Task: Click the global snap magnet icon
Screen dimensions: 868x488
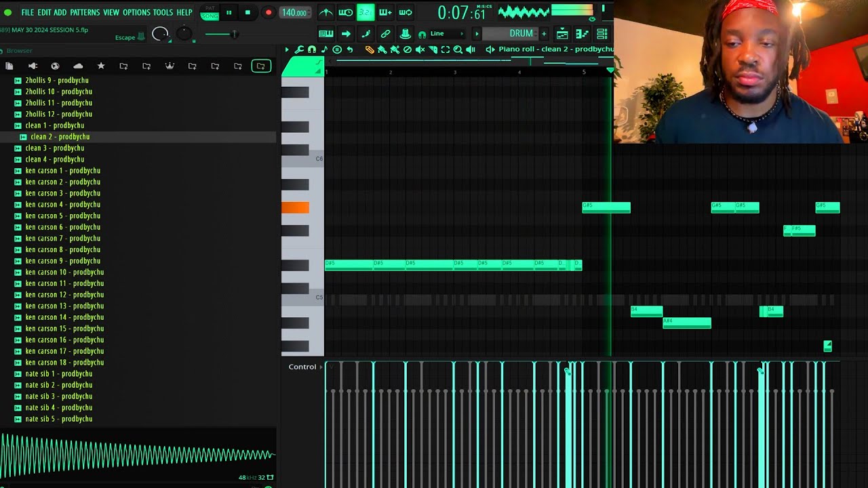Action: pos(422,34)
